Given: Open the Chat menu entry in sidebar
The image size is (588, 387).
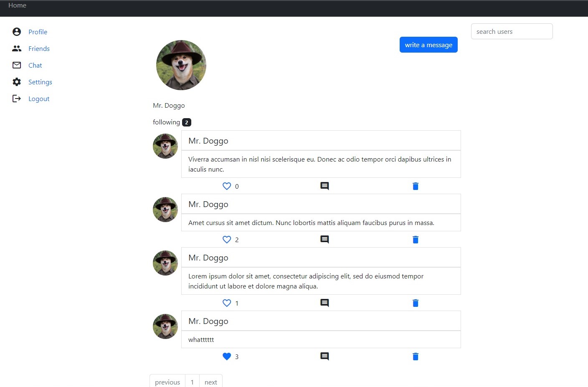Looking at the screenshot, I should tap(35, 65).
